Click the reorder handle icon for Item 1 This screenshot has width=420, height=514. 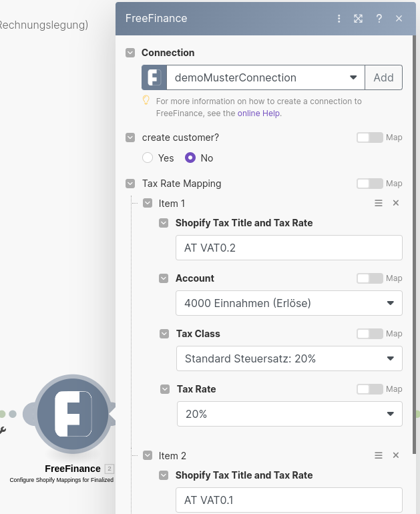pos(379,203)
